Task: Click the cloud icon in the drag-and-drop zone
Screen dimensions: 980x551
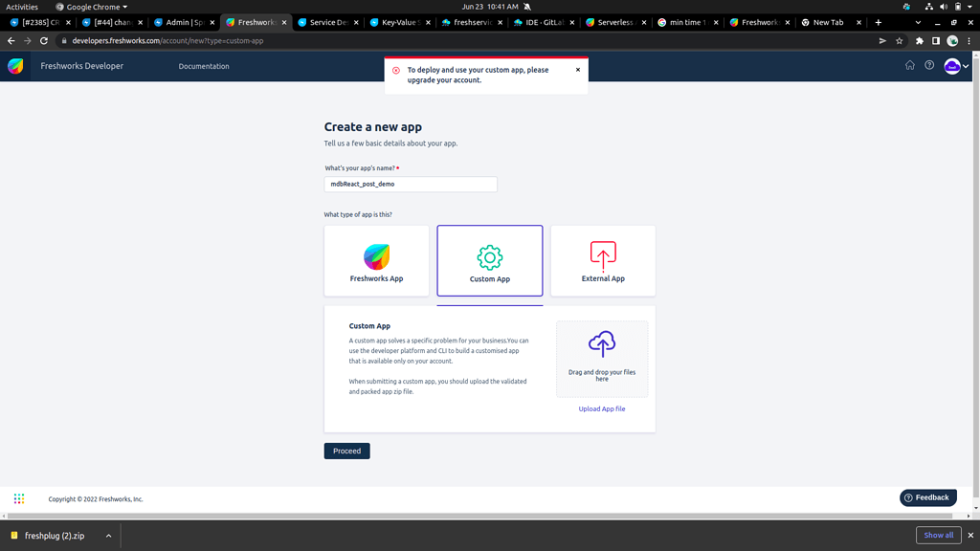Action: pyautogui.click(x=602, y=343)
